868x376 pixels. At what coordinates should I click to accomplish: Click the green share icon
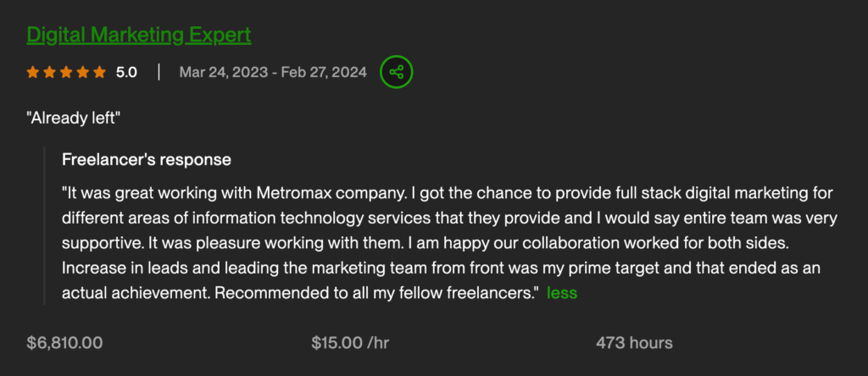[396, 72]
